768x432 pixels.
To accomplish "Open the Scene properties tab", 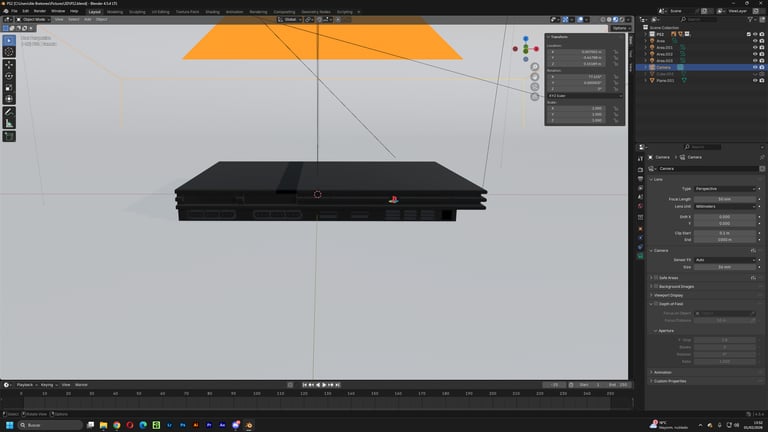I will [640, 197].
